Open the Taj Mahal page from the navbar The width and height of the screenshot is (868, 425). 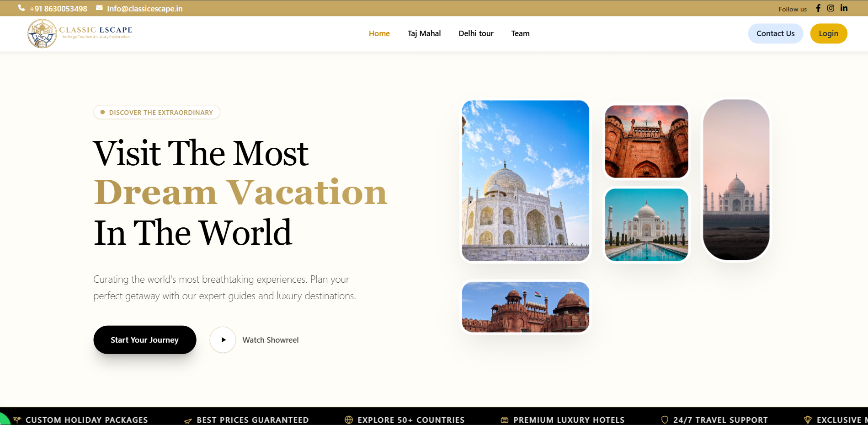click(x=424, y=33)
